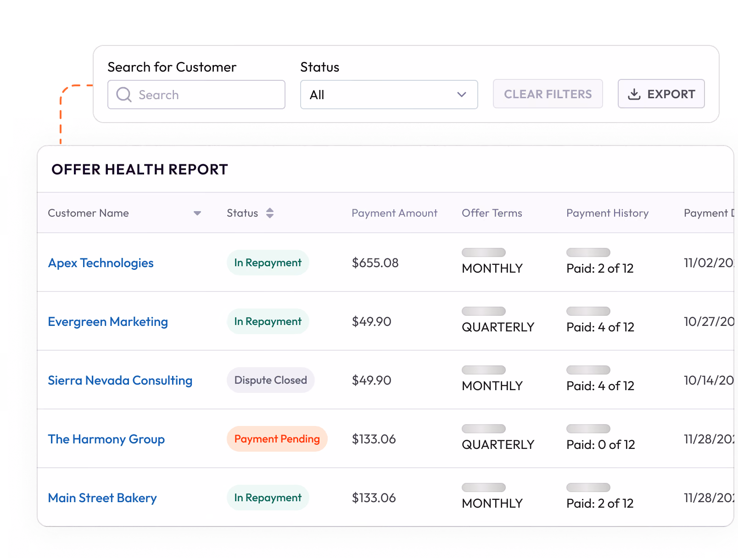The width and height of the screenshot is (738, 560).
Task: Click the Payment History column header
Action: point(608,213)
